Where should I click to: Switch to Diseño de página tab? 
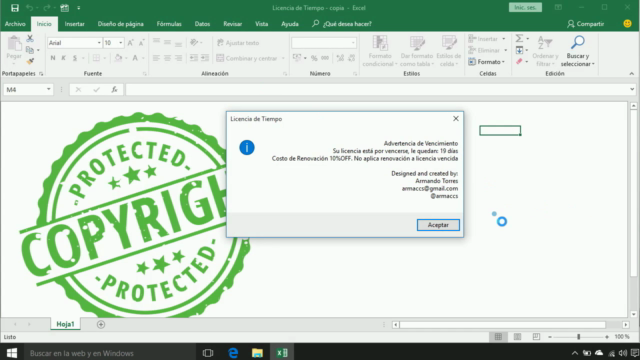(120, 24)
